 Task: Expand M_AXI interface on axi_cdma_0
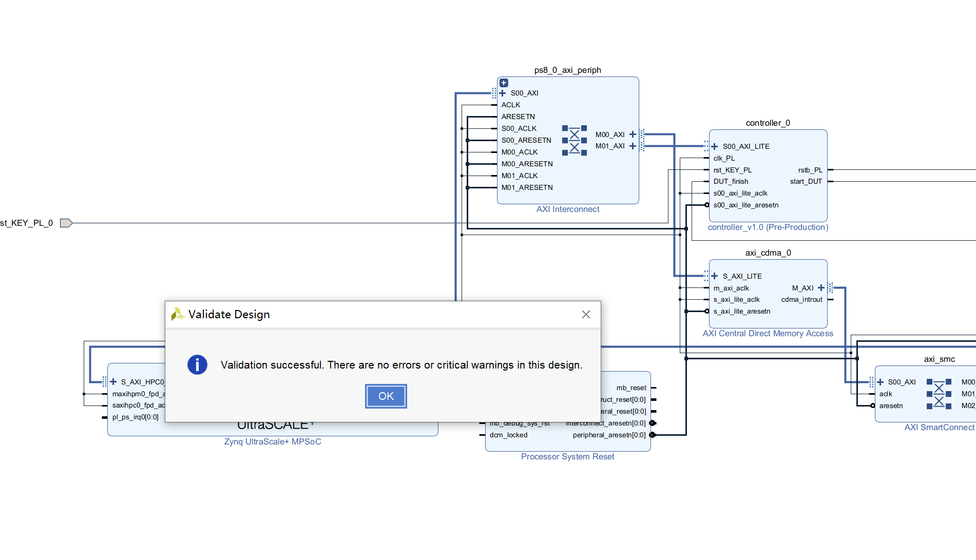(821, 288)
